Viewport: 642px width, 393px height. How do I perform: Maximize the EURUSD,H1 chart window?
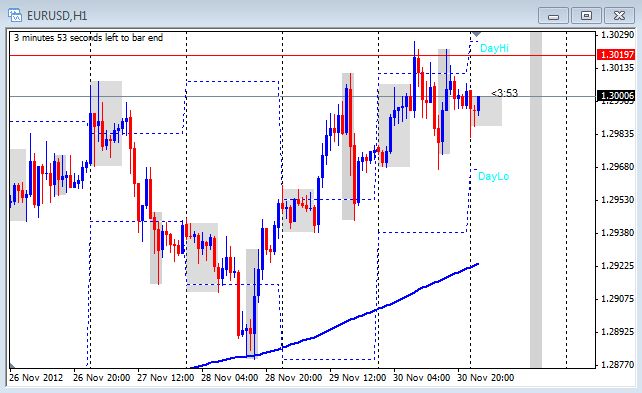click(x=586, y=16)
